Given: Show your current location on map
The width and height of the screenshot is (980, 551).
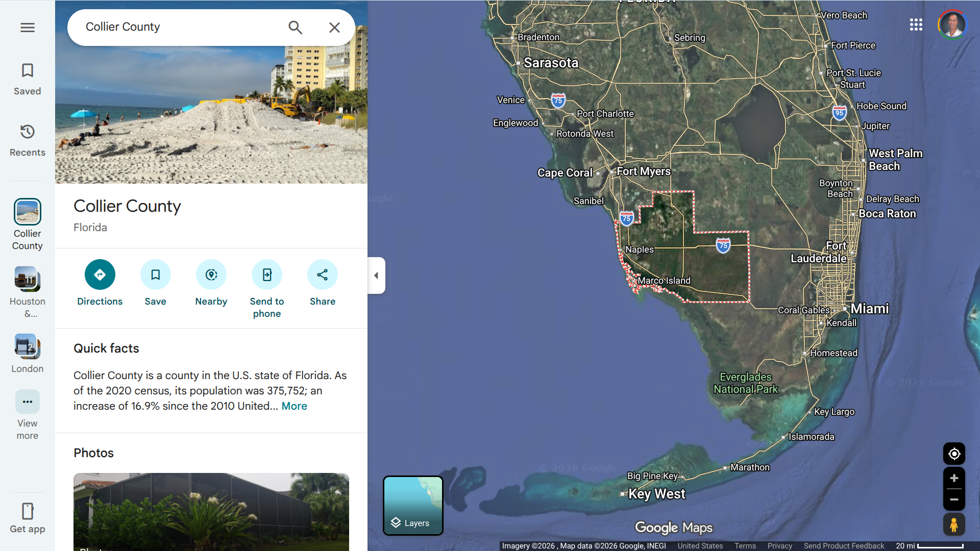Looking at the screenshot, I should pyautogui.click(x=953, y=454).
